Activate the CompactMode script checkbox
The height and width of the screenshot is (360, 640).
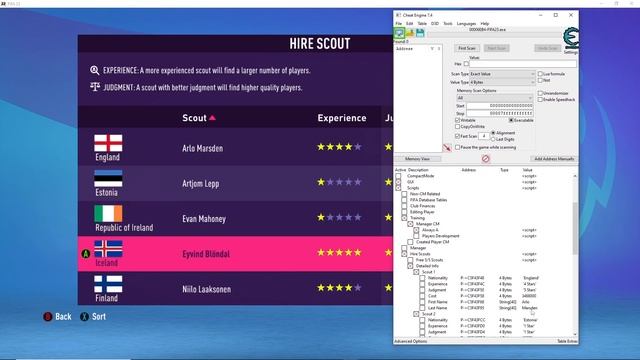click(398, 176)
